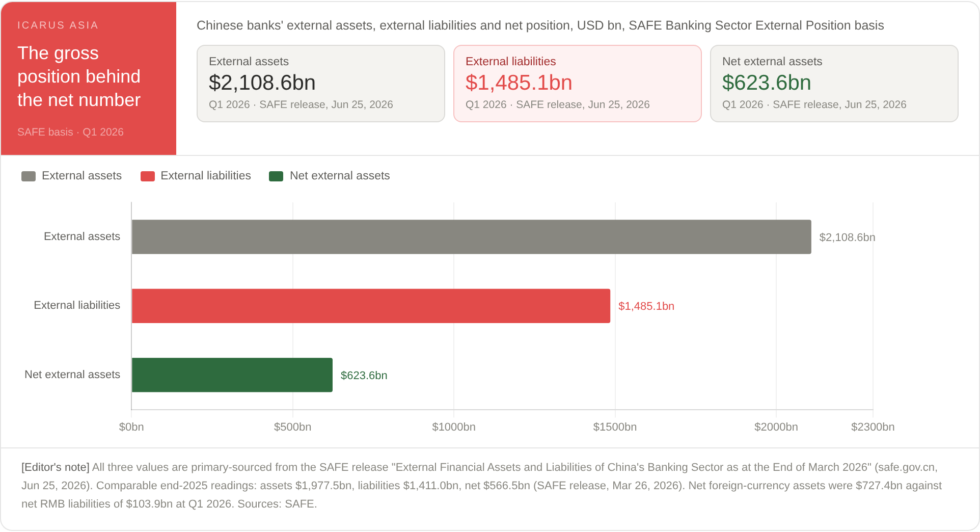Click the $1,485.1bn bar value label
980x532 pixels.
[646, 306]
